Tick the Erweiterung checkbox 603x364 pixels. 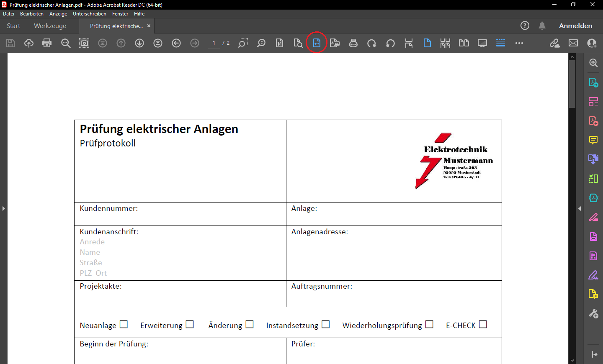190,324
